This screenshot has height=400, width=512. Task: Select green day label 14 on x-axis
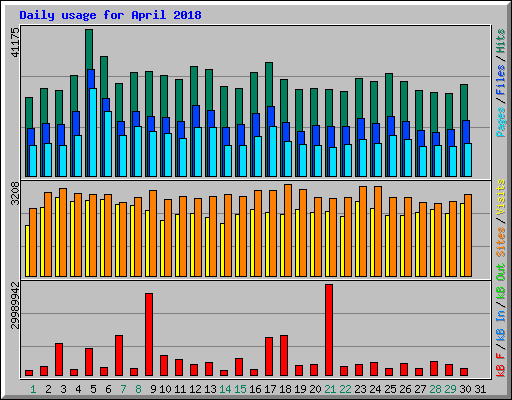point(225,389)
